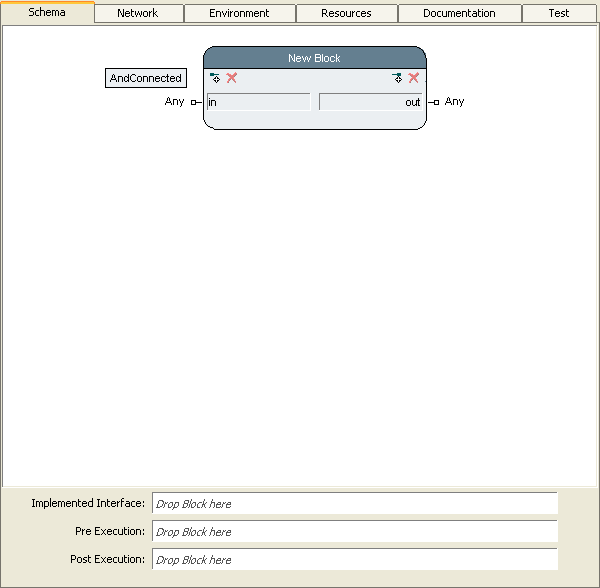Click the Any type label on output side
Viewport: 600px width, 588px height.
coord(455,102)
